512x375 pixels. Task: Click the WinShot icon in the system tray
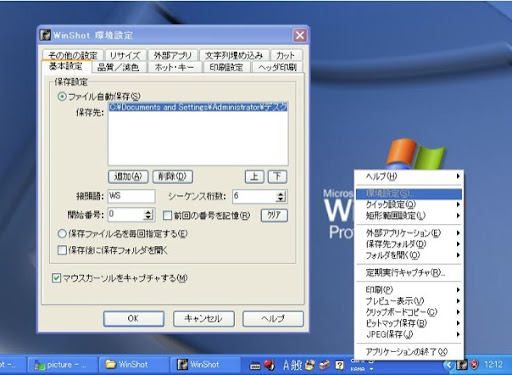[462, 365]
